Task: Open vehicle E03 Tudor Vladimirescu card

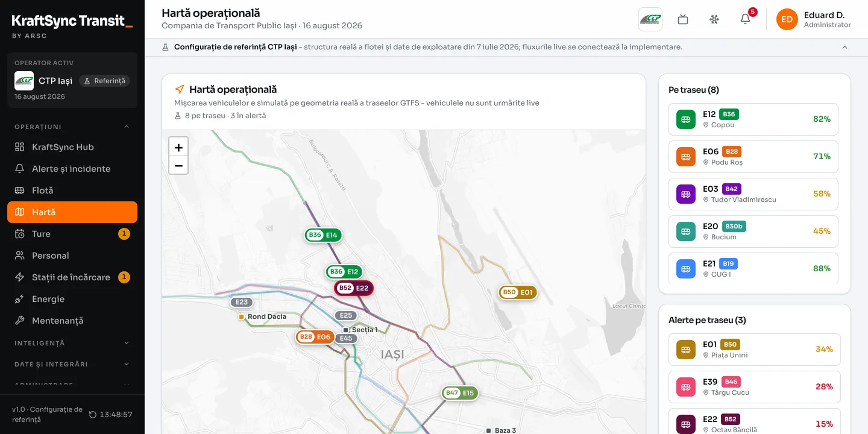Action: [753, 194]
